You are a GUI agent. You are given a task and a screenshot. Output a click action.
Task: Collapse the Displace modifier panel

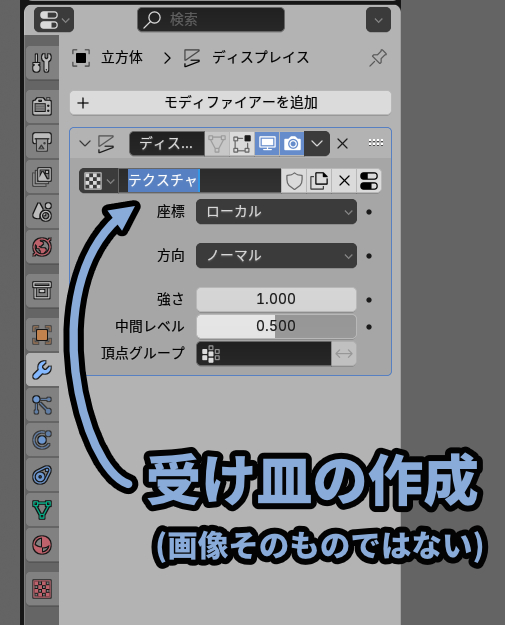pos(85,143)
